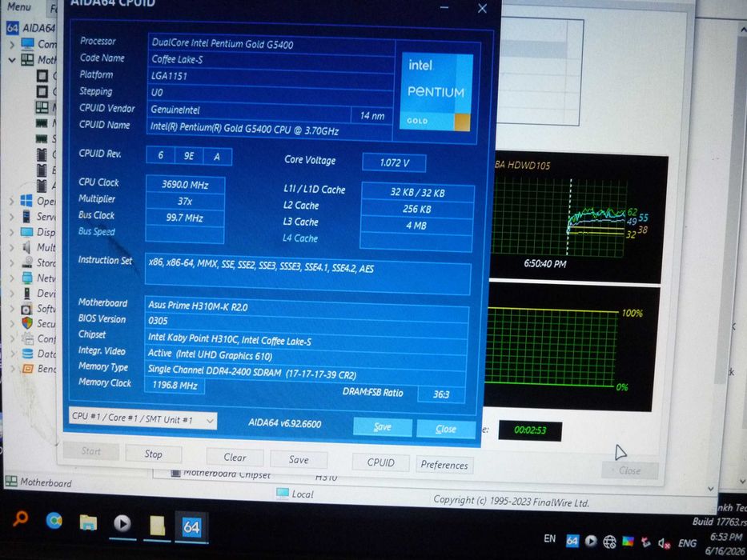747x560 pixels.
Task: Click the Save button next to Clear
Action: click(299, 460)
